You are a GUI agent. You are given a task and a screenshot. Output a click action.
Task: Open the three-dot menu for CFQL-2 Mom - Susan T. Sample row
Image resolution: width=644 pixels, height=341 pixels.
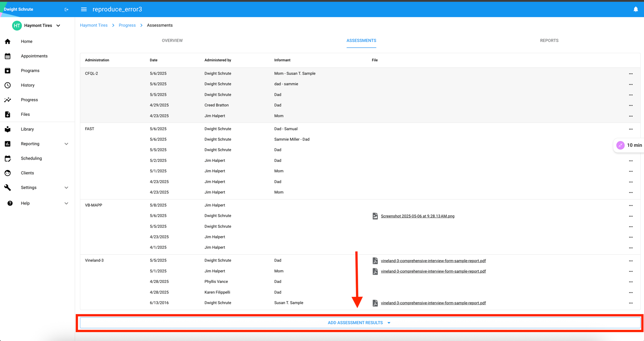630,74
